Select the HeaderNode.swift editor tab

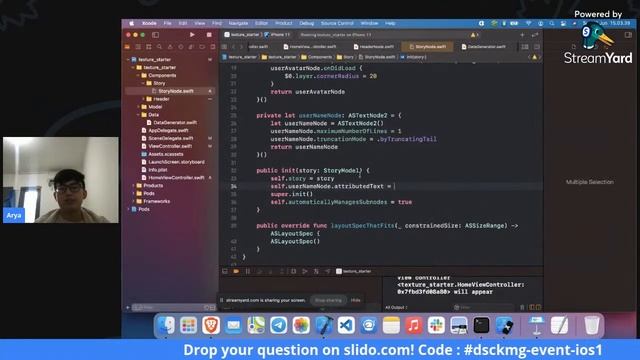(374, 47)
